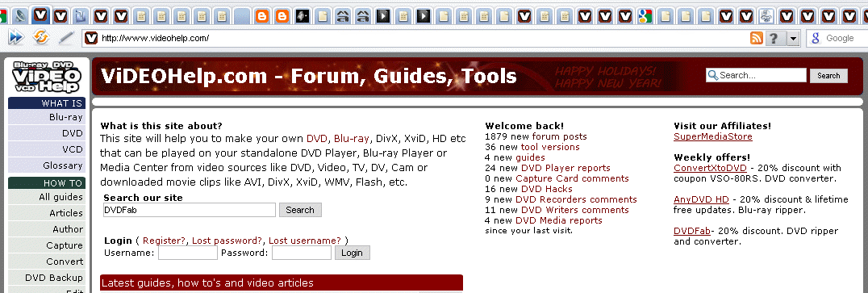The height and width of the screenshot is (293, 868).
Task: Click the fast forward double-arrow toolbar icon
Action: coord(16,38)
